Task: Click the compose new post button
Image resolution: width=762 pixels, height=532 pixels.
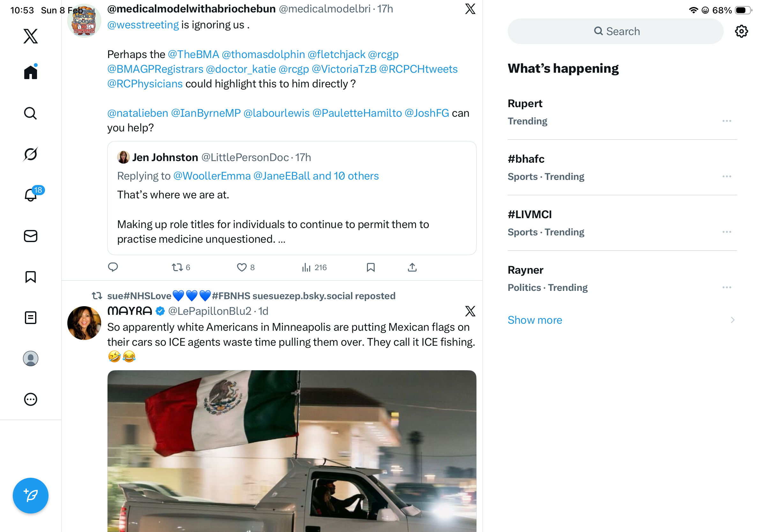Action: pos(31,496)
